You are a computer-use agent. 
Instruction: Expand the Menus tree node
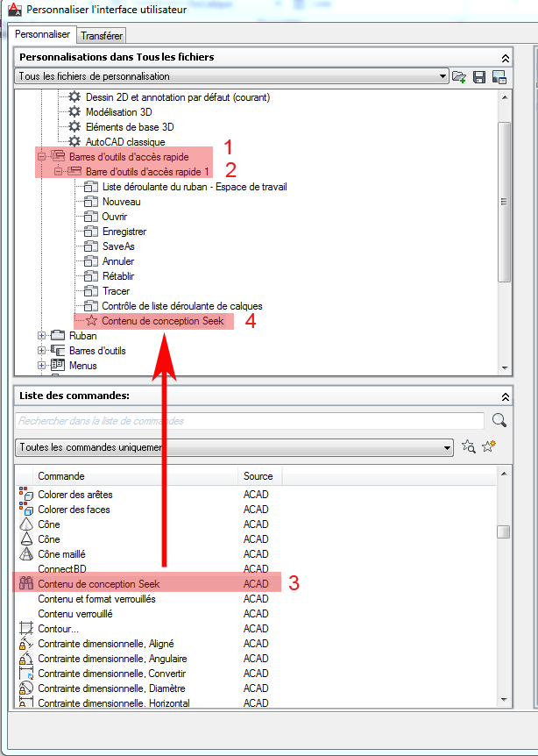pos(41,365)
